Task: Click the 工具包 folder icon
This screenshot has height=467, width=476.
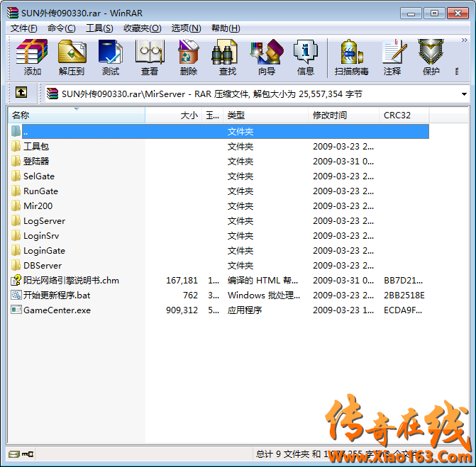Action: pyautogui.click(x=16, y=146)
